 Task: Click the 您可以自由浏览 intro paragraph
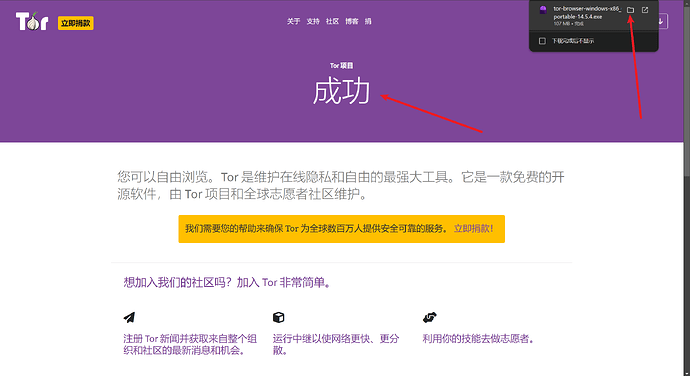[x=341, y=185]
